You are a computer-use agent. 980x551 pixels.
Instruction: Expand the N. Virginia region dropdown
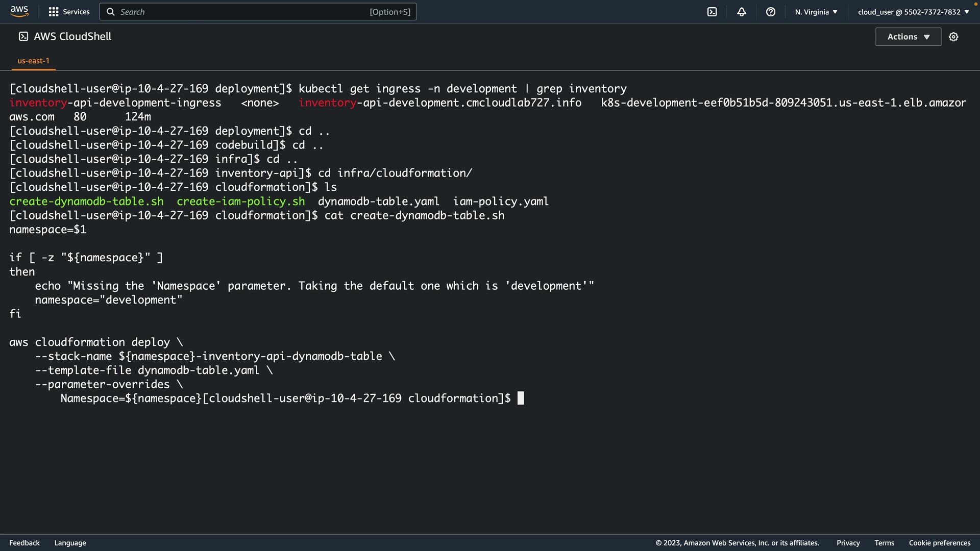[816, 12]
